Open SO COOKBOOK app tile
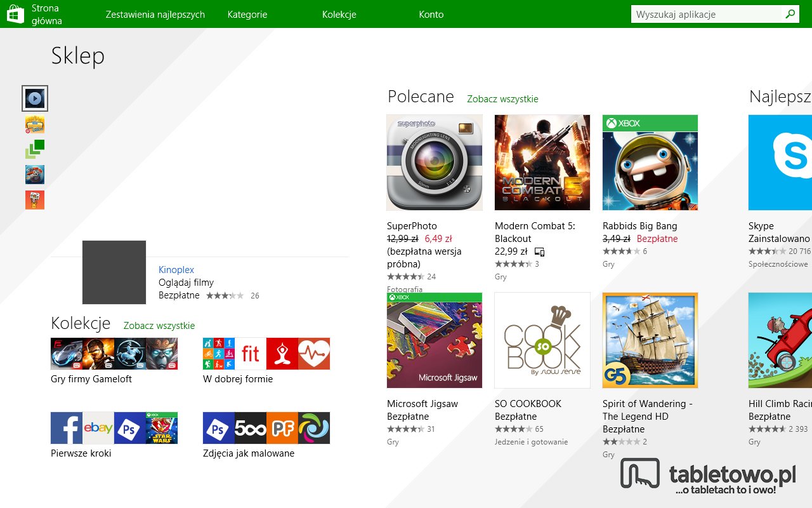This screenshot has height=508, width=812. point(542,340)
